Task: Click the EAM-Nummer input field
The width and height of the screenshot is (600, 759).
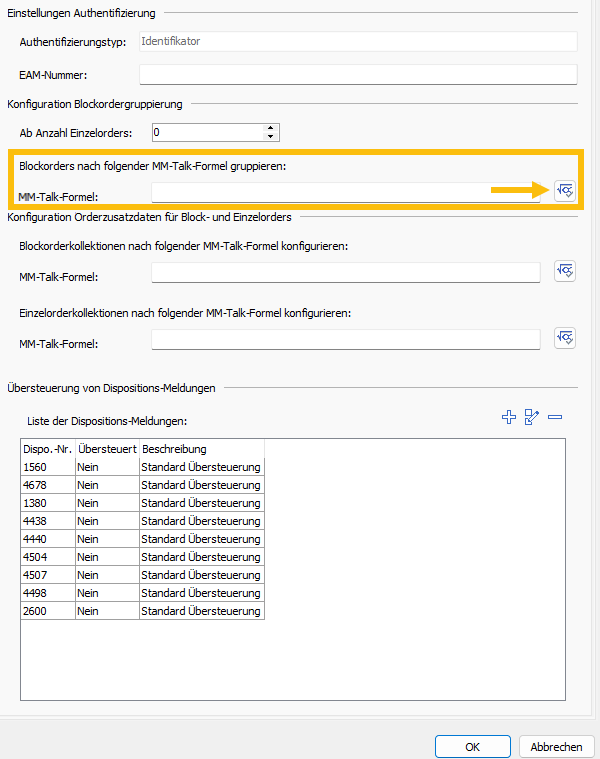Action: [x=358, y=75]
